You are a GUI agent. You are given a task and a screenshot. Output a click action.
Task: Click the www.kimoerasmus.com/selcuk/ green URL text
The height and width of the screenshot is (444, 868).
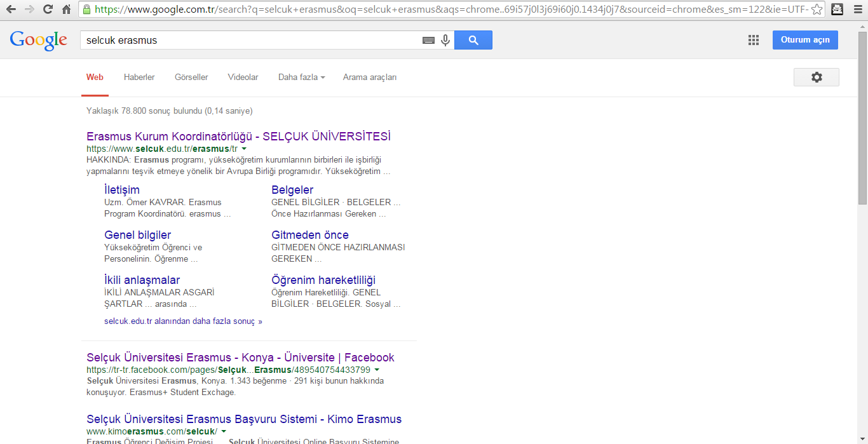pyautogui.click(x=152, y=431)
